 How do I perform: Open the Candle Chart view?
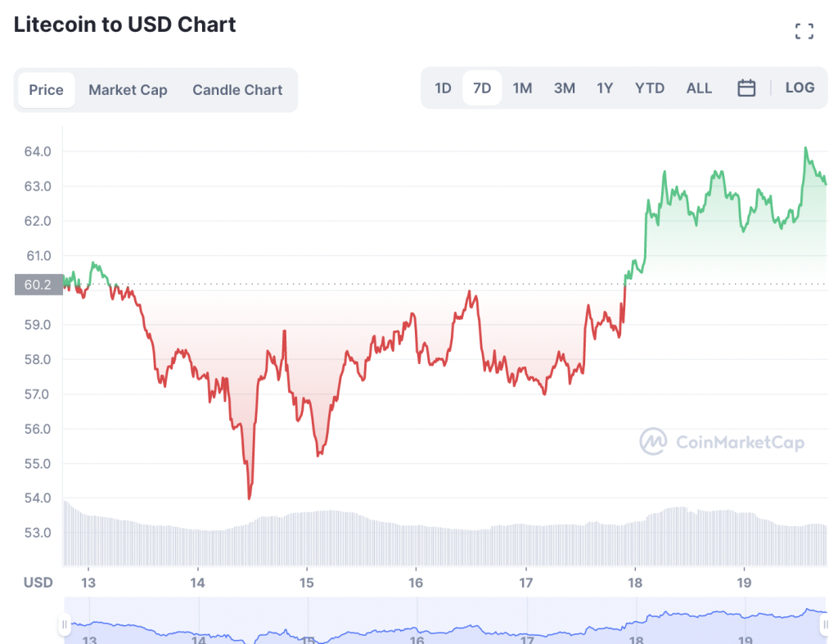click(x=237, y=90)
